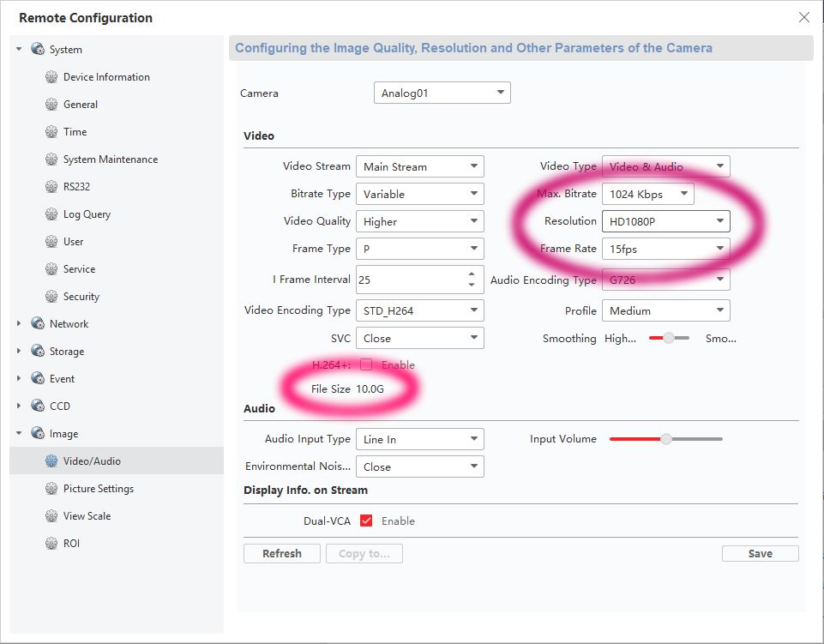This screenshot has height=644, width=824.
Task: Click the Log Query gear icon
Action: pos(51,214)
